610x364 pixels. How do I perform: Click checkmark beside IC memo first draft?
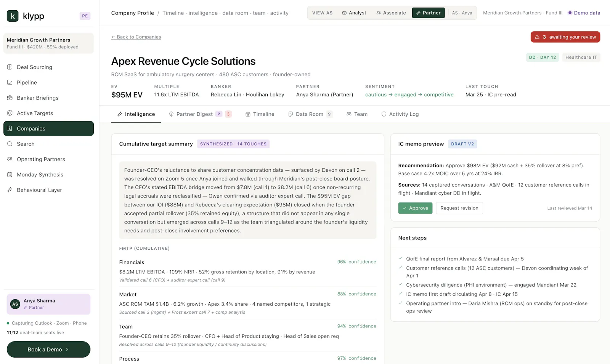tap(401, 294)
